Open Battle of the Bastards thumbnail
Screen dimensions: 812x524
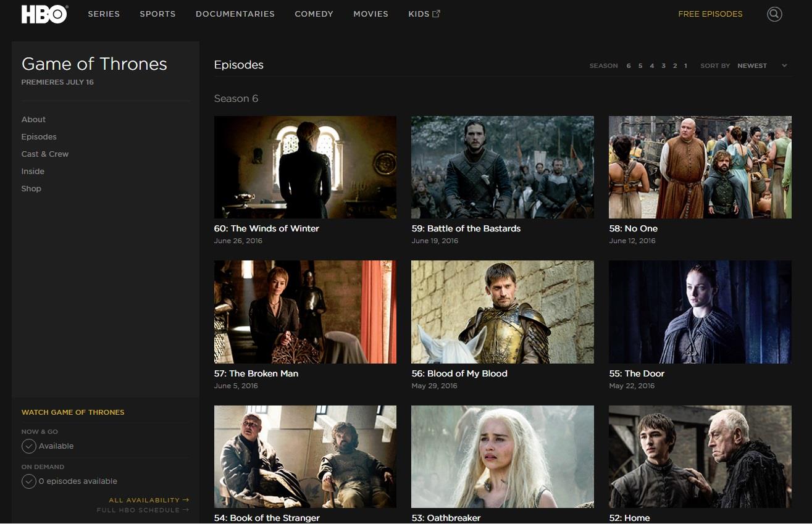(x=503, y=167)
